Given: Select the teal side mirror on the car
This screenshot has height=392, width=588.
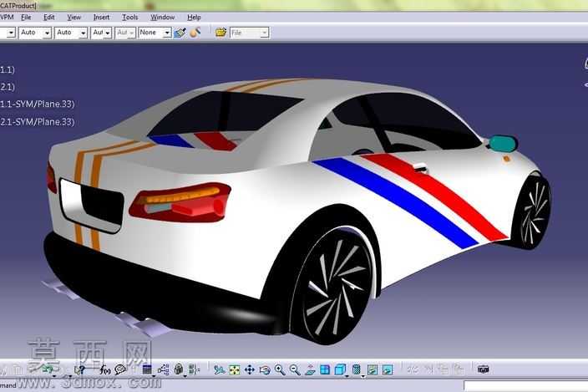Looking at the screenshot, I should point(504,144).
